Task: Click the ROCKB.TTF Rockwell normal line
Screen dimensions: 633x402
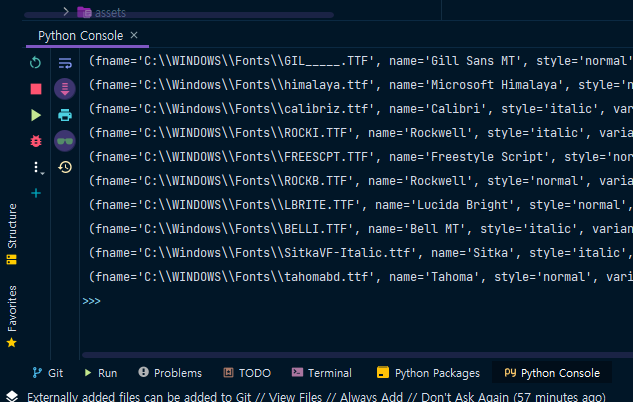Action: click(360, 181)
